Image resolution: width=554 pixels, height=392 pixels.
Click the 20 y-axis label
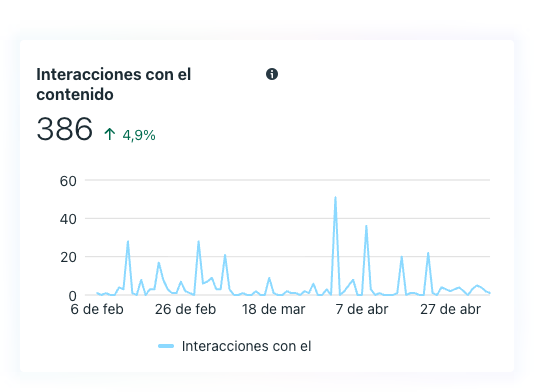68,257
